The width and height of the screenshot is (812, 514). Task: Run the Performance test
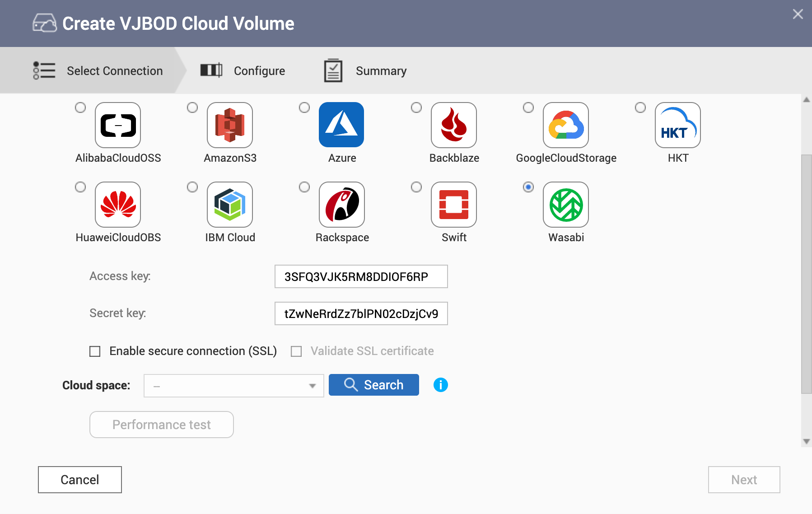pyautogui.click(x=162, y=425)
